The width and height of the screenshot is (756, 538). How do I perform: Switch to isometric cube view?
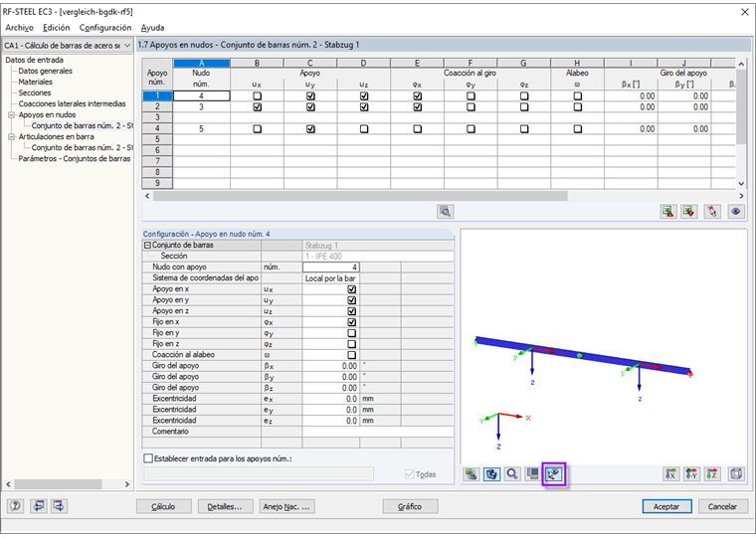[736, 474]
